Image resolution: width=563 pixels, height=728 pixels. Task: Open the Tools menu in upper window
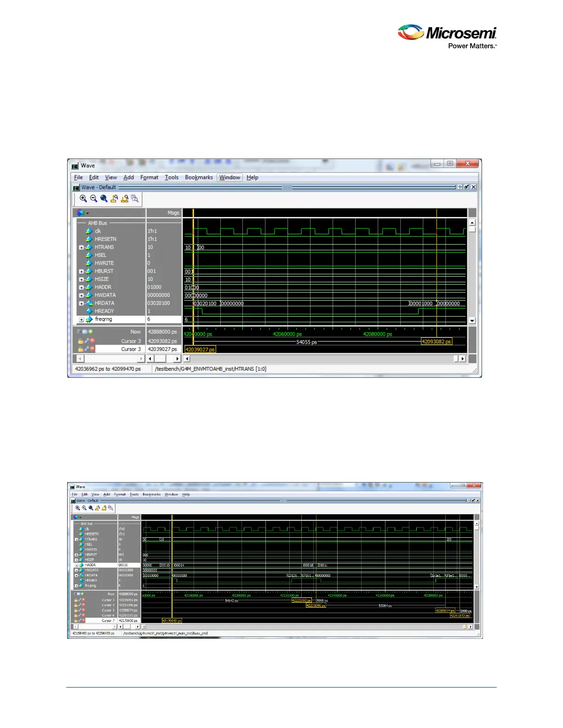point(172,177)
